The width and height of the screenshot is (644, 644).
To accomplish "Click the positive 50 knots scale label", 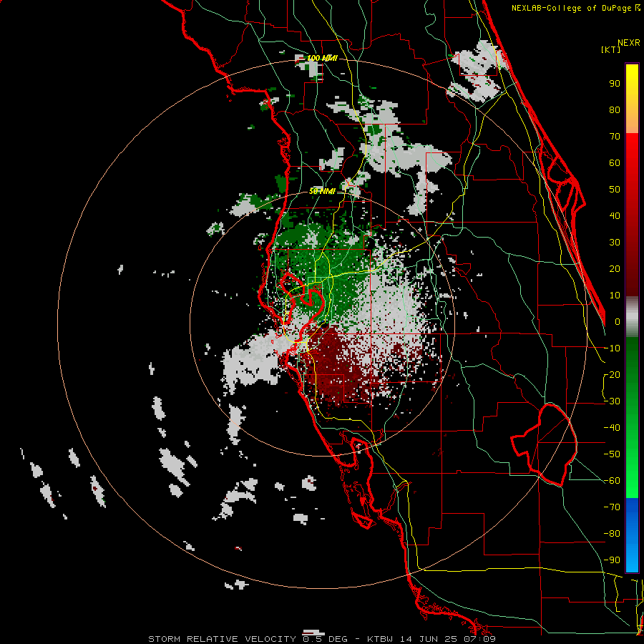I will click(615, 190).
